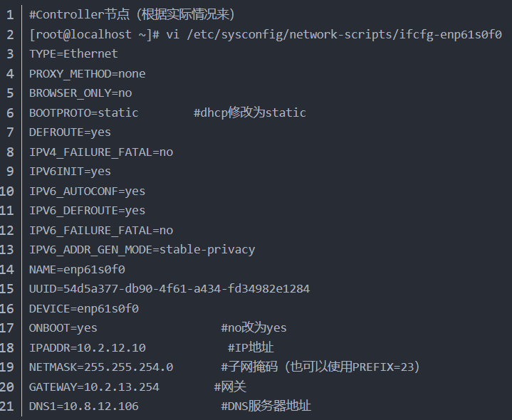This screenshot has height=420, width=512.
Task: Click the IPADDR=10.2.12.10 text
Action: point(87,347)
